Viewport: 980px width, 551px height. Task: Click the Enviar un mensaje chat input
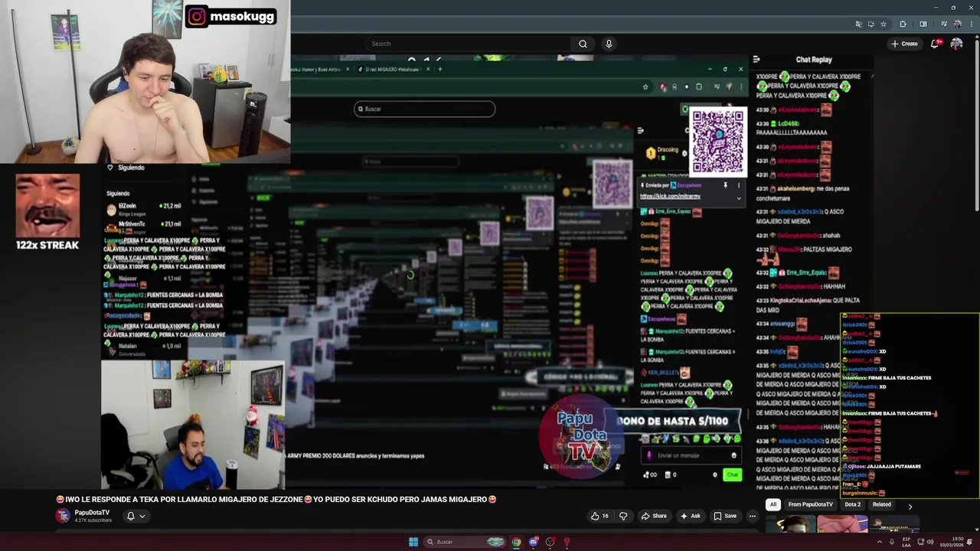coord(692,455)
